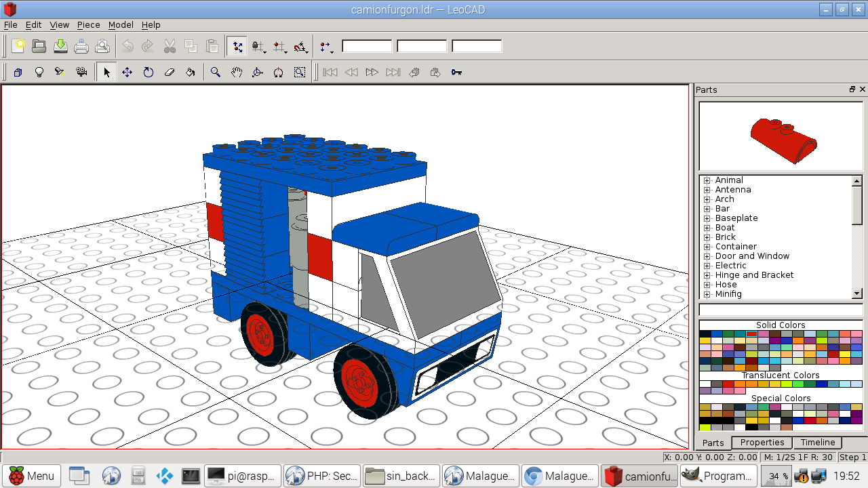This screenshot has height=488, width=868.
Task: Click the Insert piece brick icon
Action: pos(18,72)
